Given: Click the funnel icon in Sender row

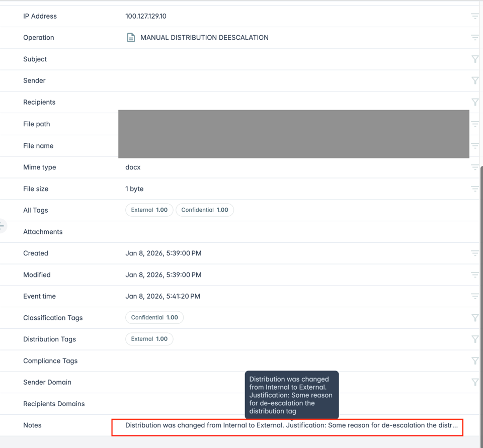Looking at the screenshot, I should (474, 80).
